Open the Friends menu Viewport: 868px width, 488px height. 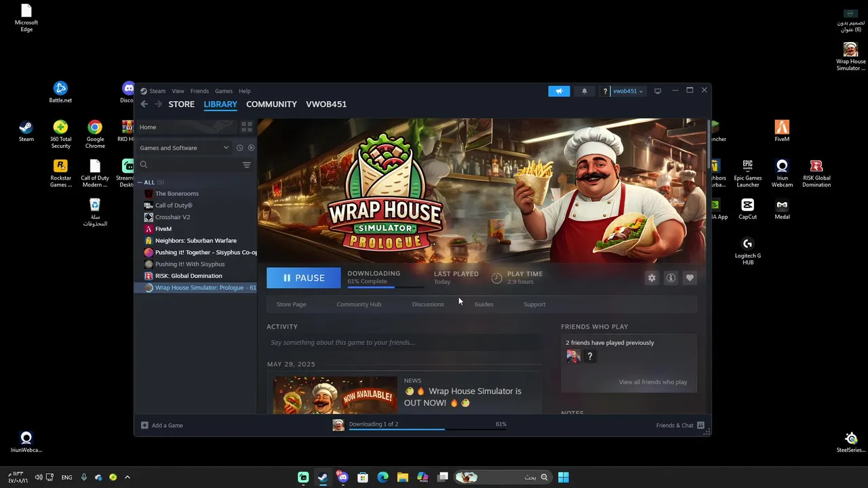pyautogui.click(x=199, y=91)
